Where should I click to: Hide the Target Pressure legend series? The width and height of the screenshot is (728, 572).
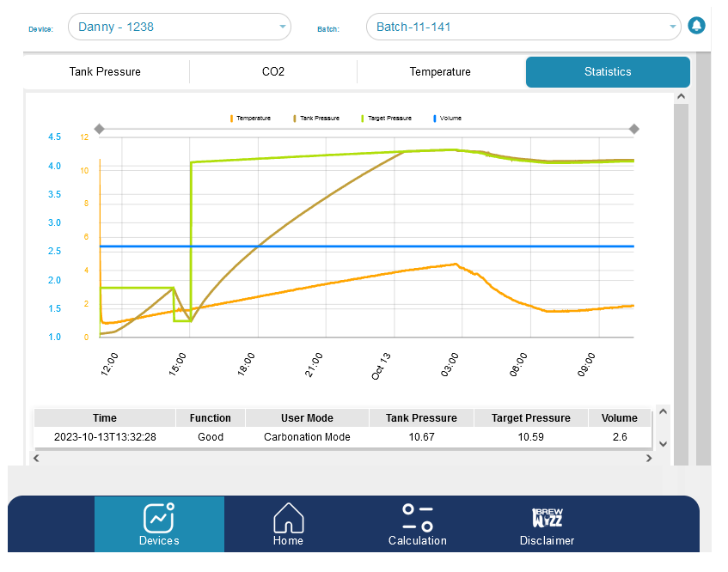pos(386,118)
